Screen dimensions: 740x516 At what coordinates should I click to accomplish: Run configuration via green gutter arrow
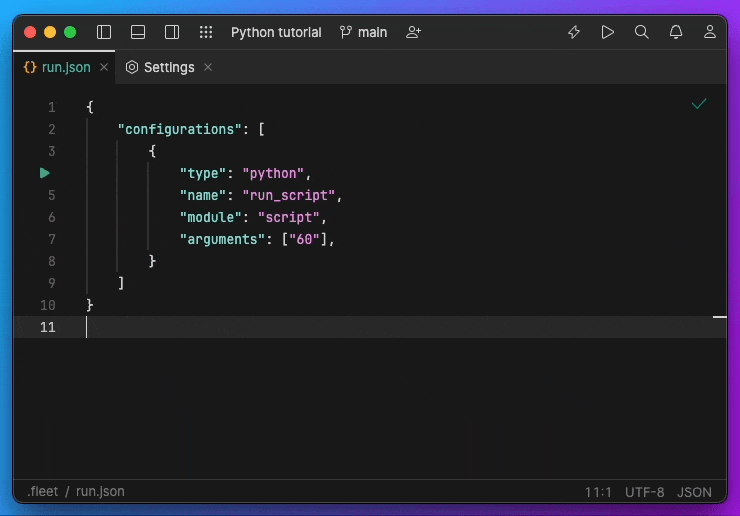coord(45,173)
